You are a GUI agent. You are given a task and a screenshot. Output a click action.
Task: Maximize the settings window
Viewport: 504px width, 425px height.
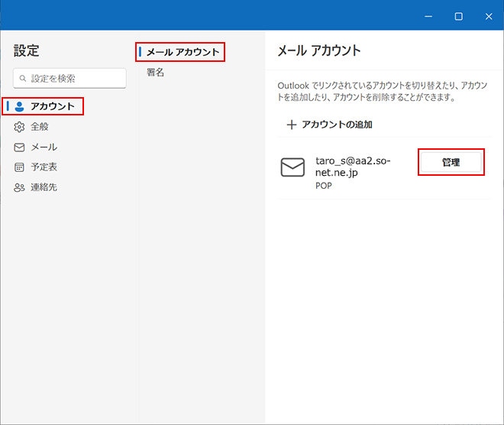coord(458,16)
